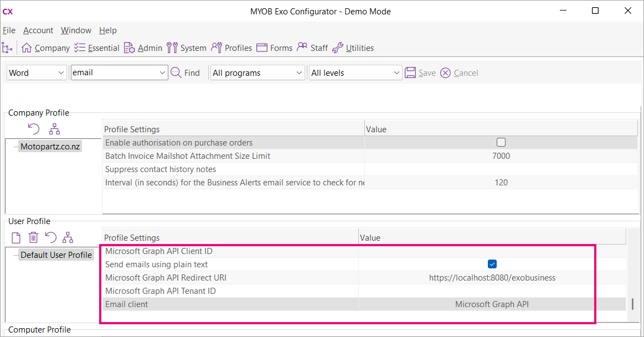
Task: Enable authorisation on purchase orders
Action: [x=501, y=142]
